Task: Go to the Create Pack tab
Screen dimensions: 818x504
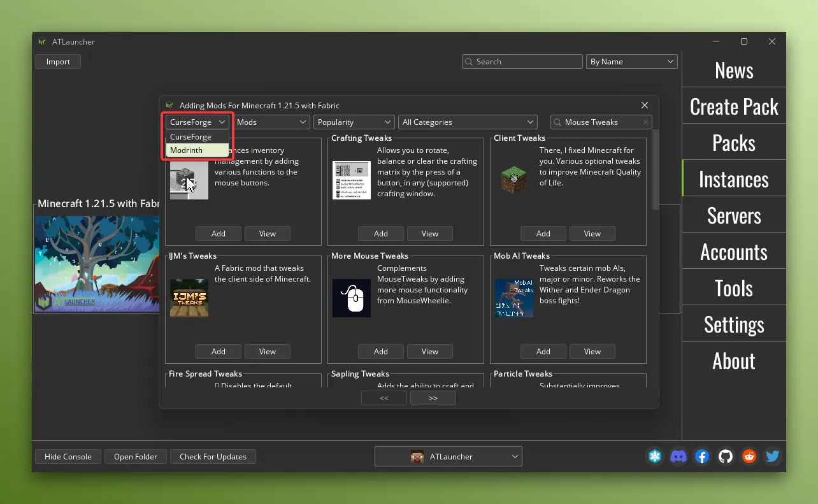Action: point(734,106)
